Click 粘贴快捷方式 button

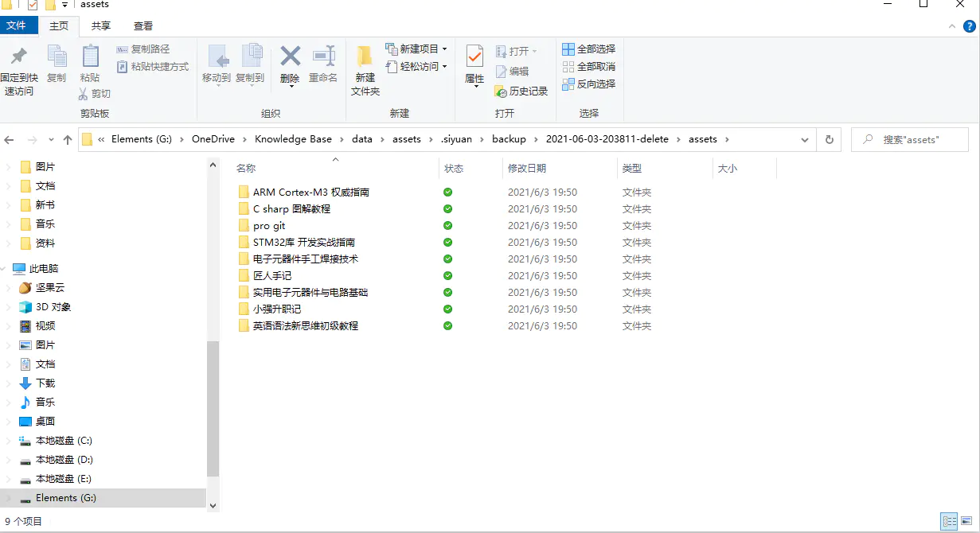(153, 67)
